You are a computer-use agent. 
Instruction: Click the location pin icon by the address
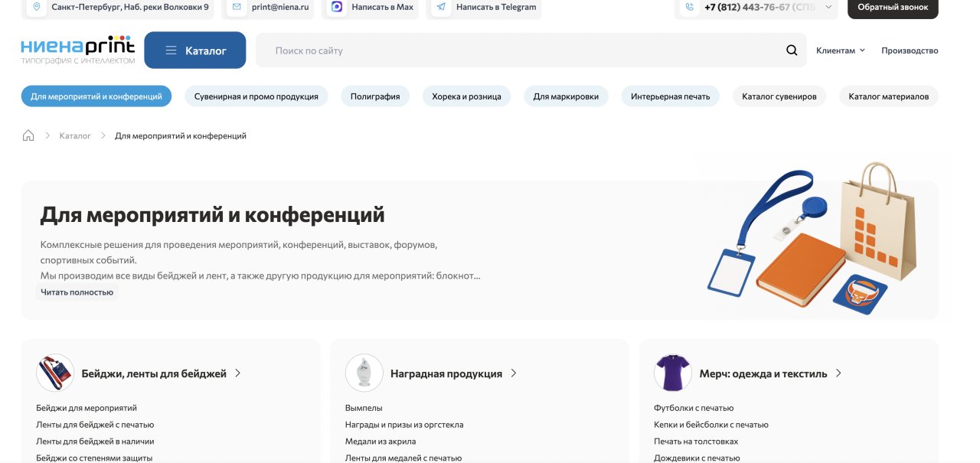(36, 7)
